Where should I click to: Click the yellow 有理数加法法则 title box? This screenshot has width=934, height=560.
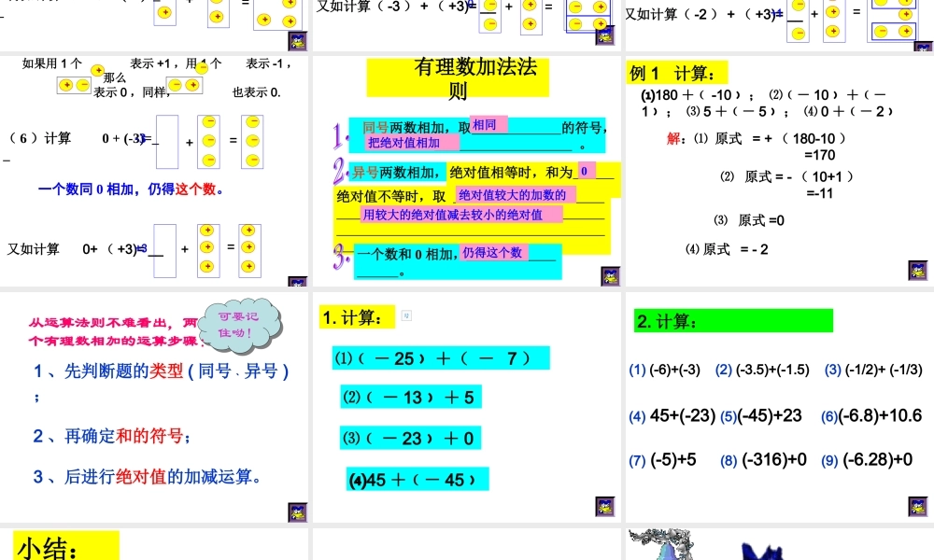pyautogui.click(x=458, y=77)
